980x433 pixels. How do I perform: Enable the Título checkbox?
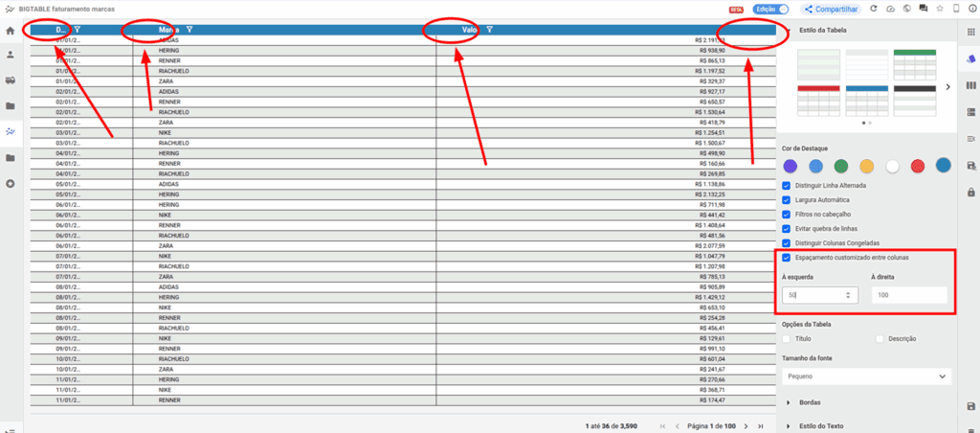coord(787,338)
